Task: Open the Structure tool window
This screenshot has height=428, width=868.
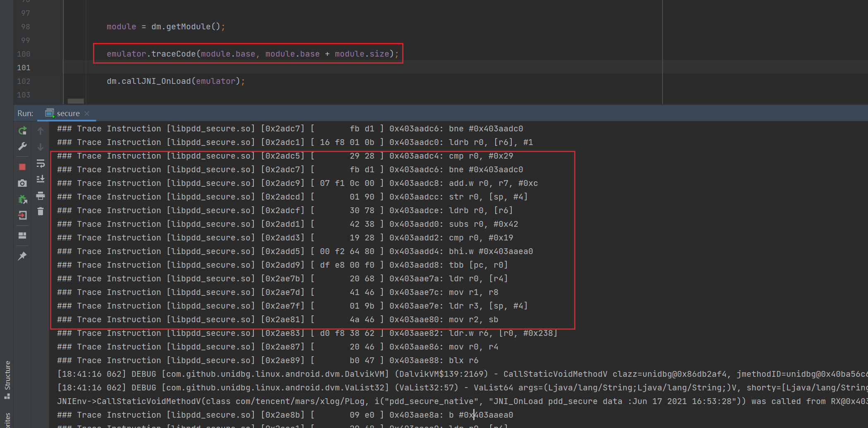Action: coord(7,378)
